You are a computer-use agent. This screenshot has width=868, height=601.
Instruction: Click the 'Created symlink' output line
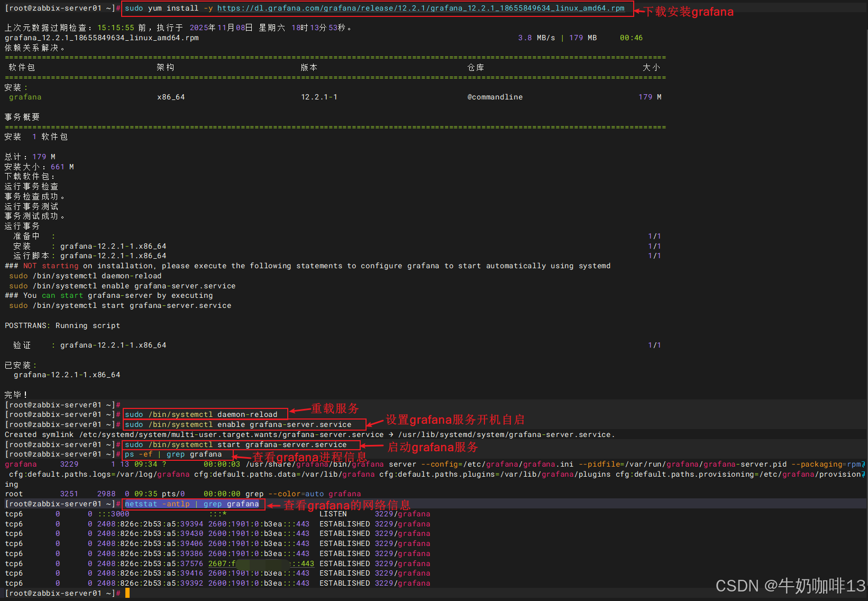(310, 434)
